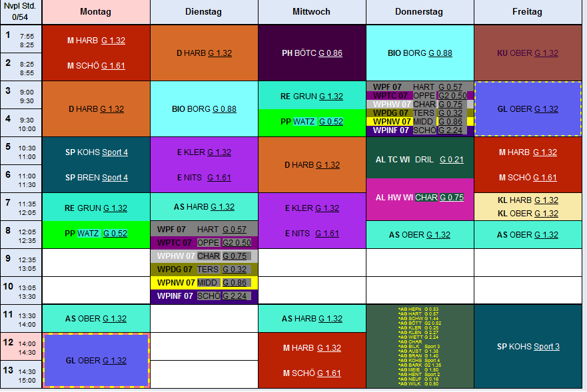Click Sport 3 link in Friday's SP KOHS
587x392 pixels.
546,346
